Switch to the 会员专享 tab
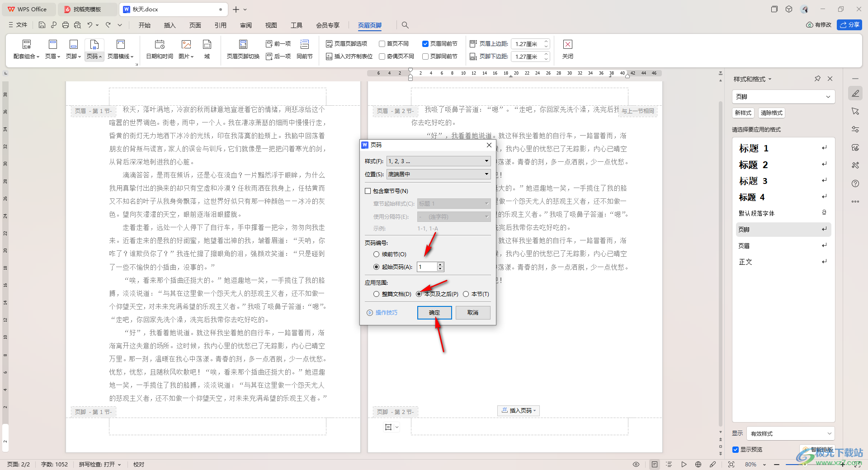Viewport: 868px width, 470px height. (x=328, y=25)
